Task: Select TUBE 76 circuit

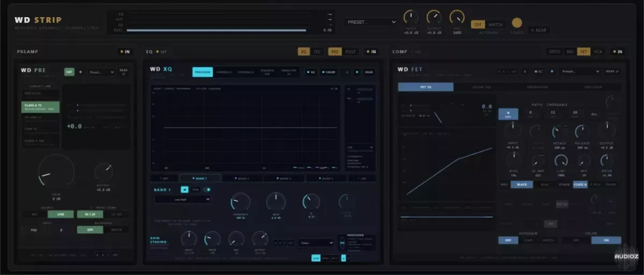Action: click(40, 131)
